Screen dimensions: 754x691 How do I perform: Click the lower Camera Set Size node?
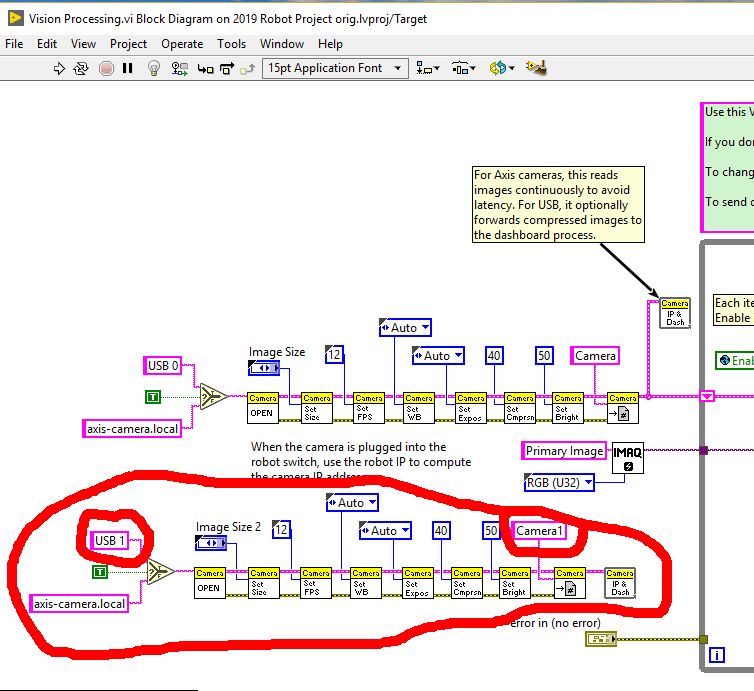(264, 583)
